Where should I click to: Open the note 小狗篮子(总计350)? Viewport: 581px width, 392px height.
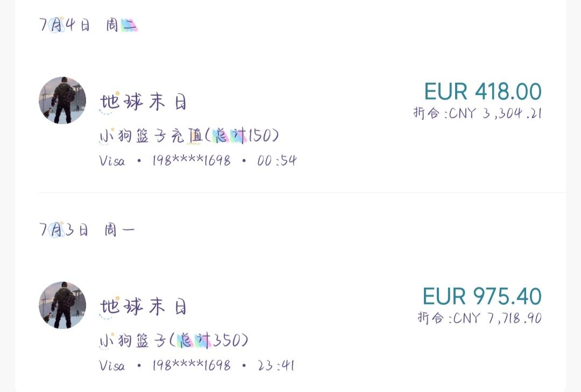tap(173, 340)
